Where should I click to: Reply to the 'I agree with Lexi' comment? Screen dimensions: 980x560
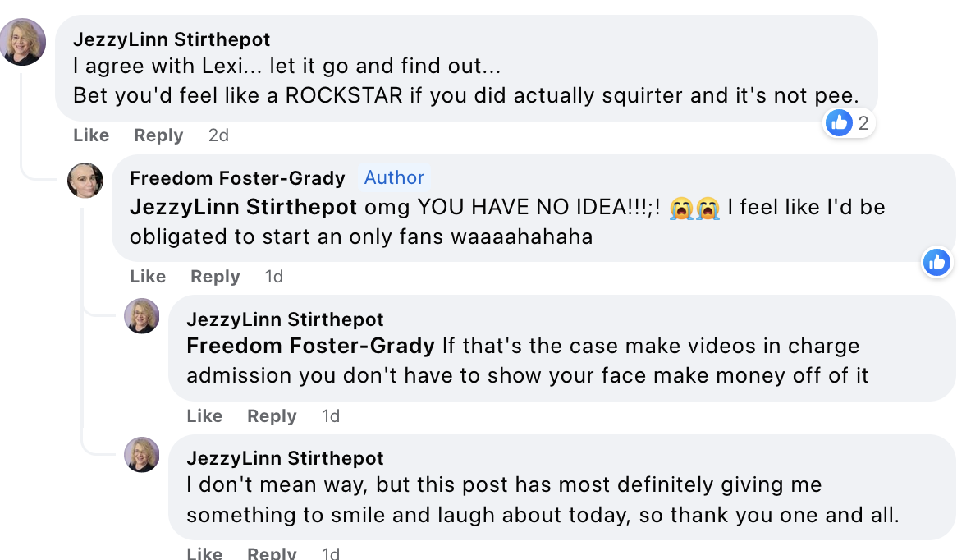pos(158,135)
